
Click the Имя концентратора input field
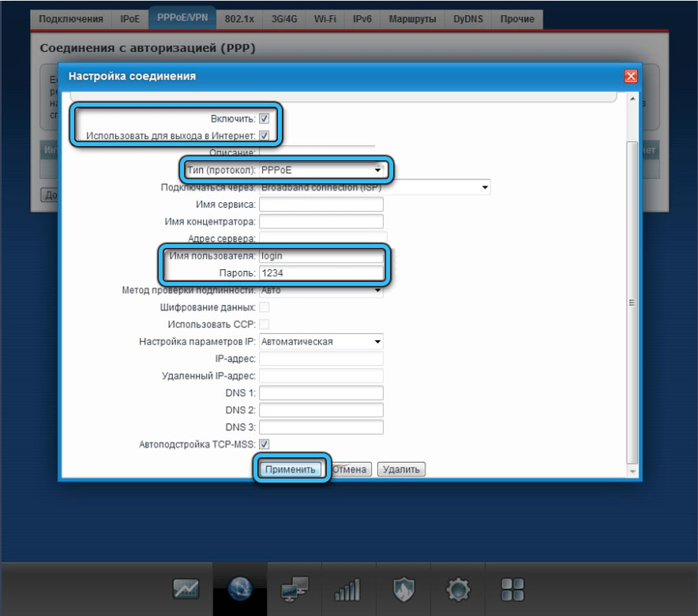[x=321, y=221]
